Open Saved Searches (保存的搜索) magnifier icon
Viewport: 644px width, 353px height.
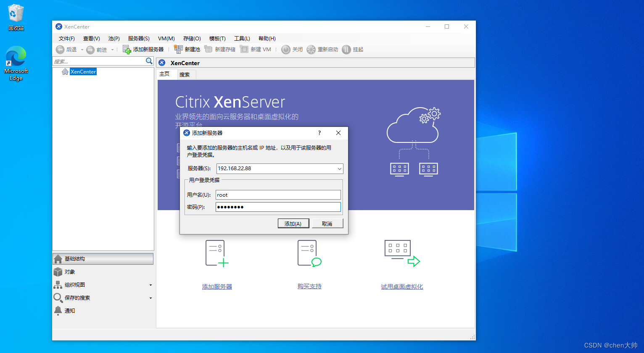point(58,298)
